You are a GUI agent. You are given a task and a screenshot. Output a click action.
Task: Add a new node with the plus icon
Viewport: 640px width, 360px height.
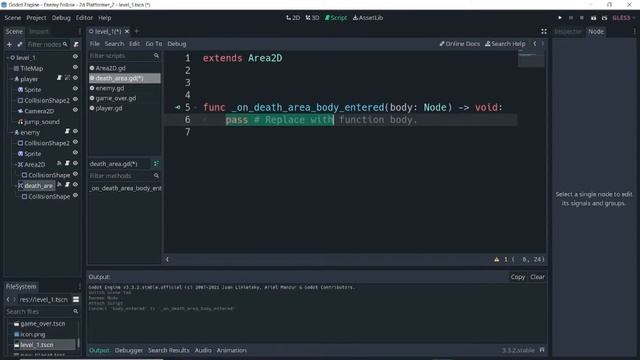(x=9, y=44)
